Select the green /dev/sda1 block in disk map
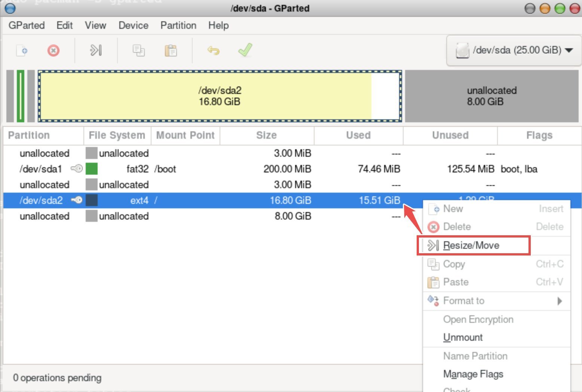582x392 pixels. point(21,96)
